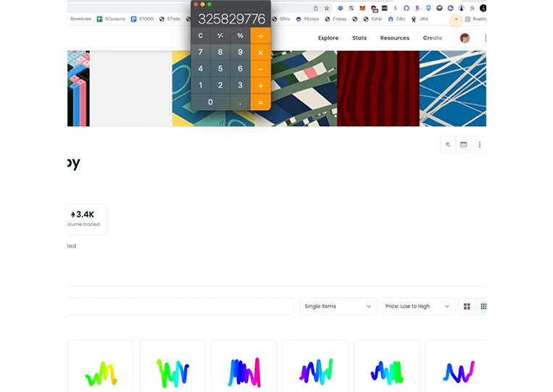Screen dimensions: 553x392
Task: Open the Single items dropdown
Action: click(338, 306)
